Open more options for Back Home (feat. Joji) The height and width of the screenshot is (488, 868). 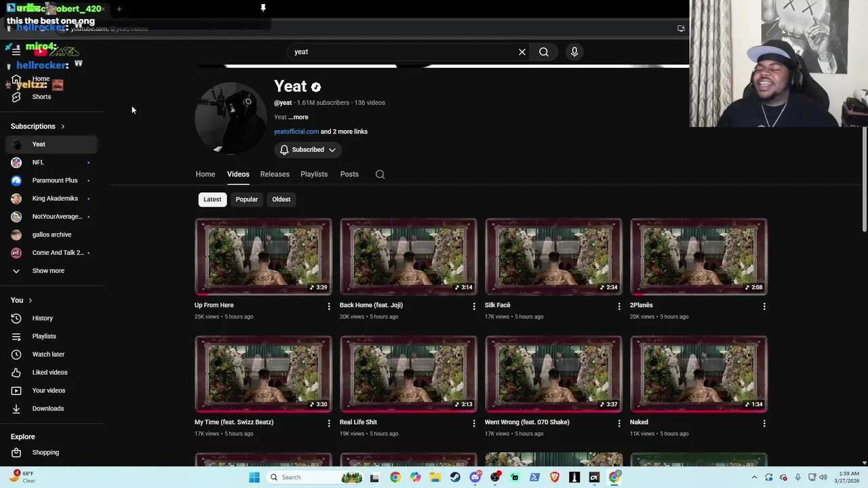[474, 306]
